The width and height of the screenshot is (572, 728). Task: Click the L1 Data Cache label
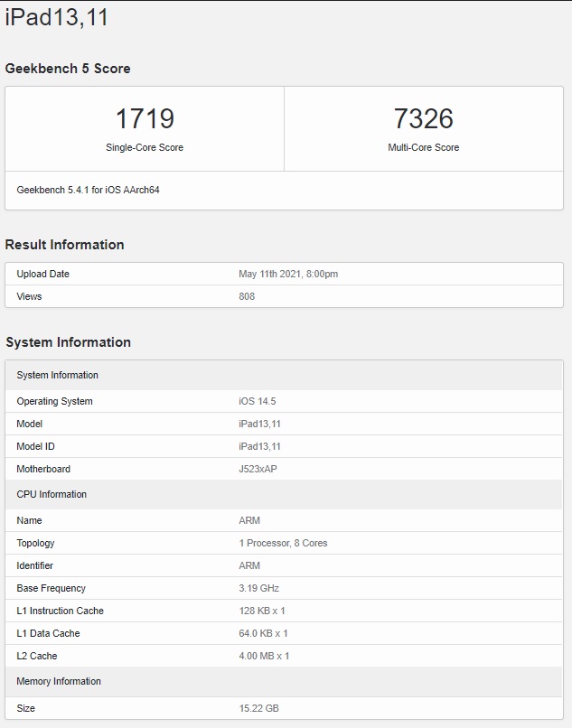pos(48,633)
